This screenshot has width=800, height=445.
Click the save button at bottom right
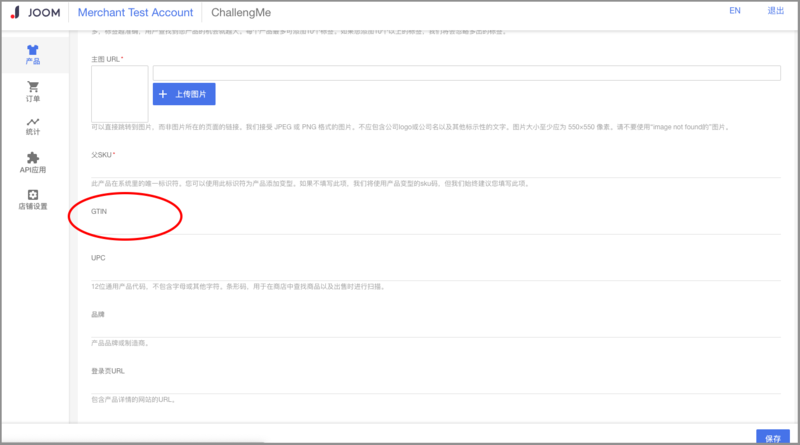tap(772, 437)
